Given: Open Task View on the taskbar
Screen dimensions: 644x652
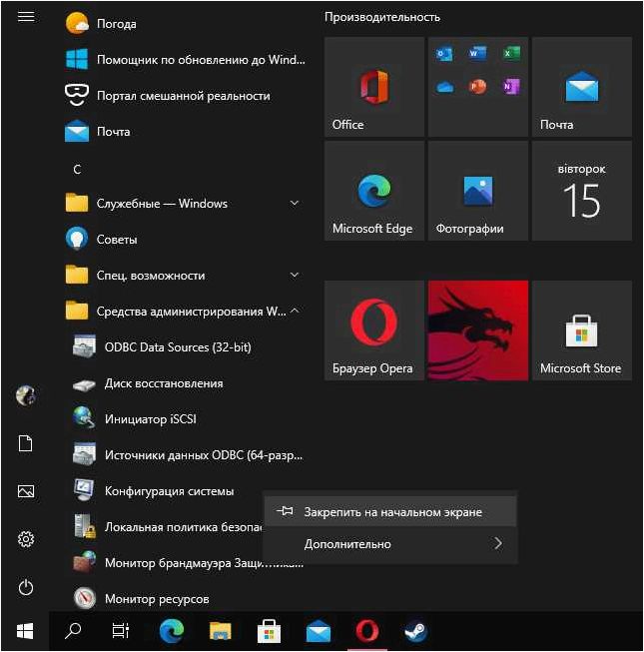Looking at the screenshot, I should pos(121,631).
